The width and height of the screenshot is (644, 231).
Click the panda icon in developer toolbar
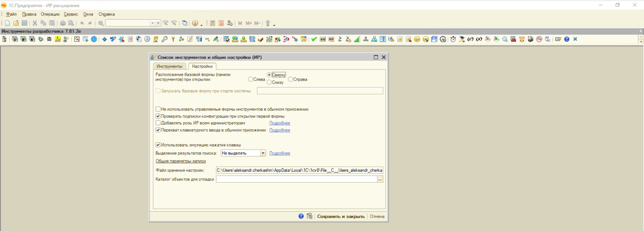[x=530, y=39]
